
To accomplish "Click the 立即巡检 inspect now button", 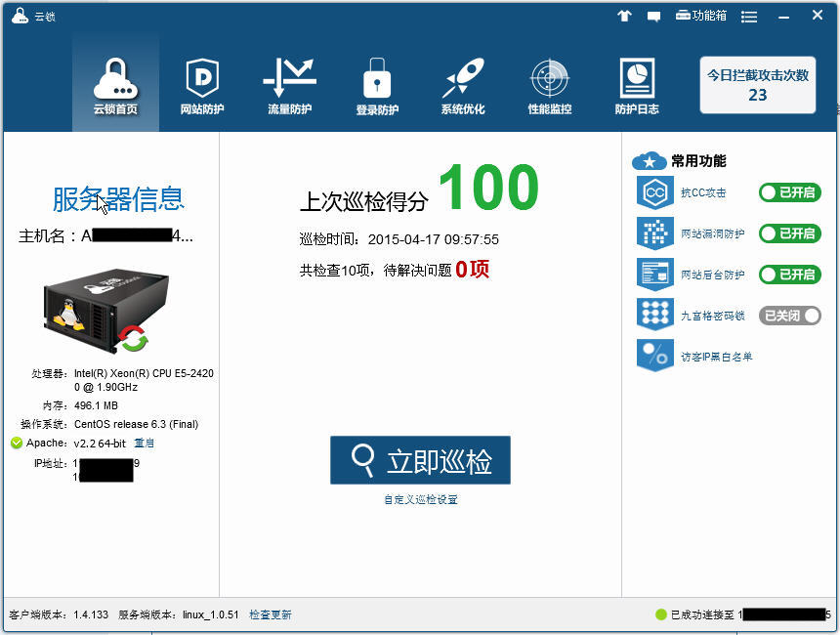I will coord(420,460).
